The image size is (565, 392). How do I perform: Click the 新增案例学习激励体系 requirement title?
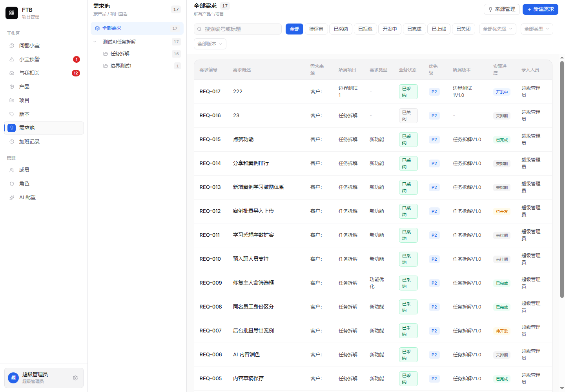tap(259, 187)
